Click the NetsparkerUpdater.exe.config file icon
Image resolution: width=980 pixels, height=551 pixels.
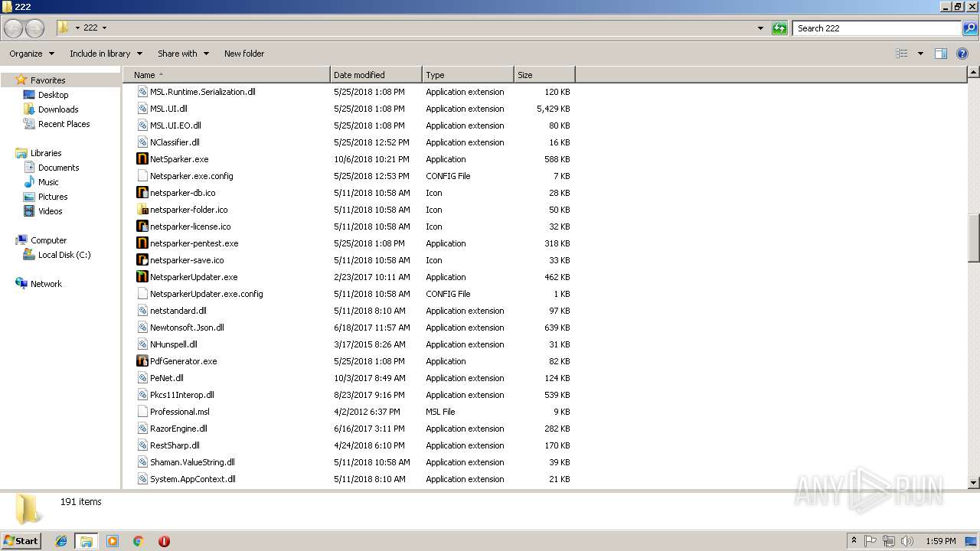point(142,294)
